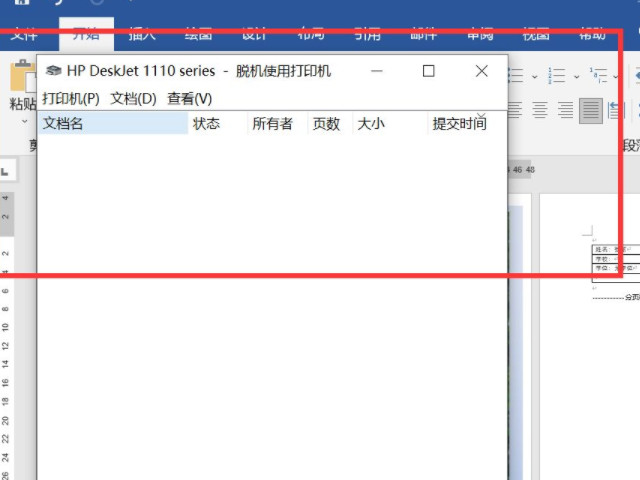Image resolution: width=640 pixels, height=480 pixels.
Task: Apply numbered list in Word ribbon
Action: click(x=556, y=76)
